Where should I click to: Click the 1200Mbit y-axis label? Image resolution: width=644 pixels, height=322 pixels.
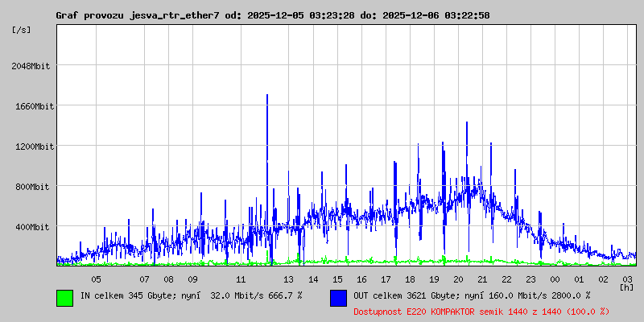click(x=32, y=147)
